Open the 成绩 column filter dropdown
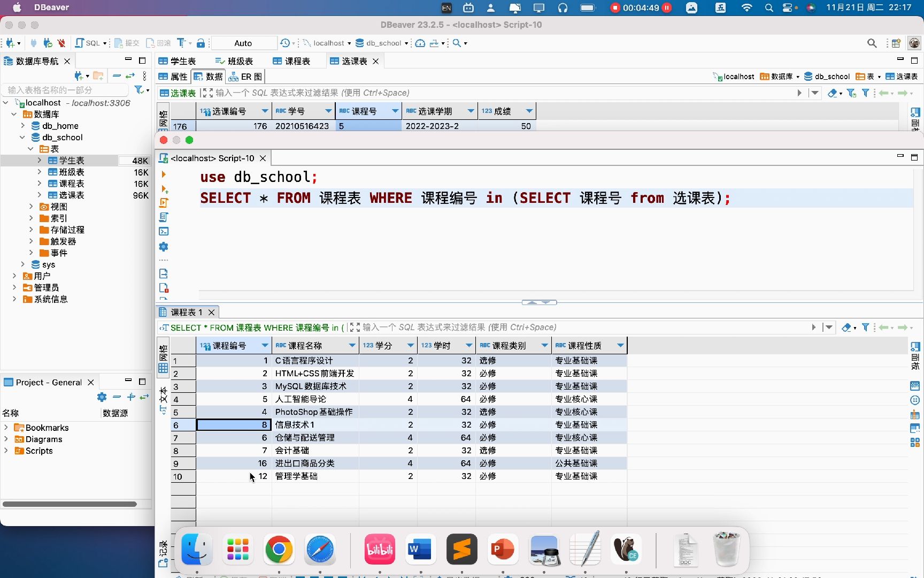The image size is (924, 578). 529,111
